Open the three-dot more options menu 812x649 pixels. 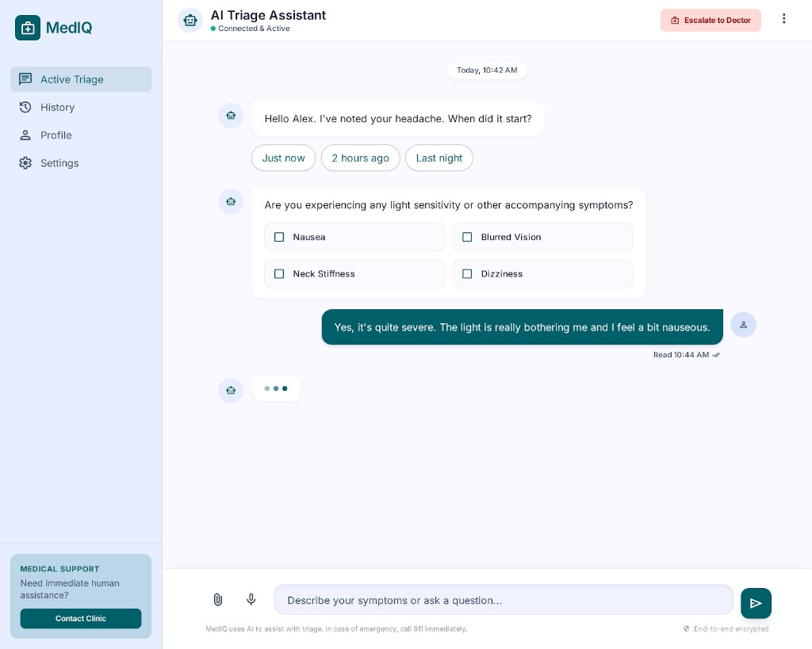[783, 19]
